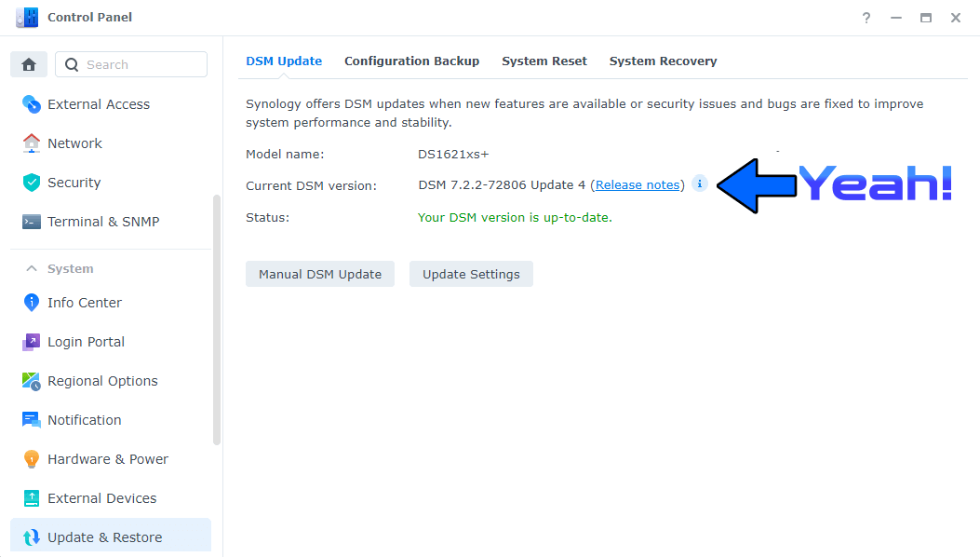Click in the Search input field
Viewport: 980px width, 557px height.
pyautogui.click(x=131, y=64)
